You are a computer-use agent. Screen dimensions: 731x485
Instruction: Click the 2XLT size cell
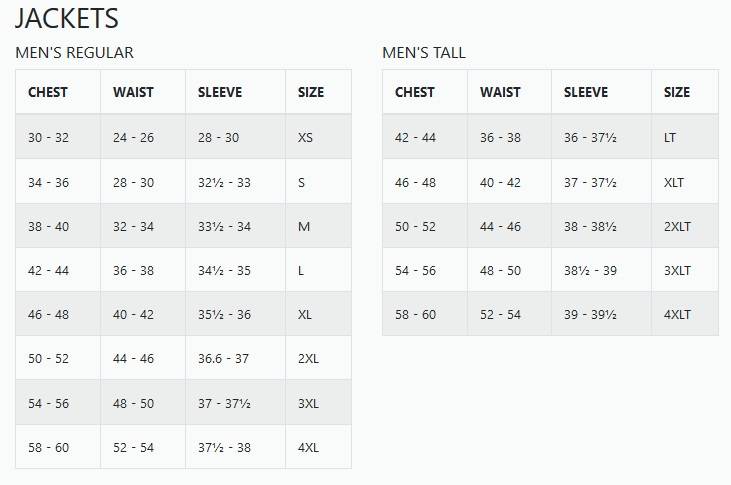[678, 226]
